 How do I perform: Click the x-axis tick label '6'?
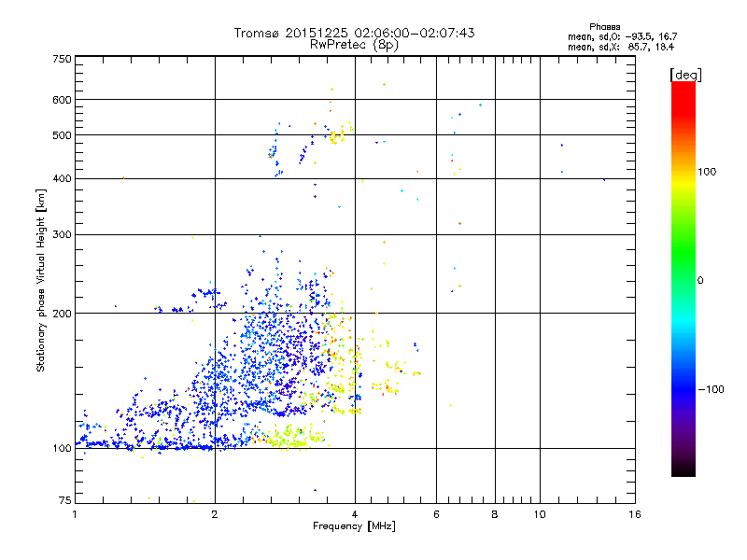pyautogui.click(x=436, y=514)
